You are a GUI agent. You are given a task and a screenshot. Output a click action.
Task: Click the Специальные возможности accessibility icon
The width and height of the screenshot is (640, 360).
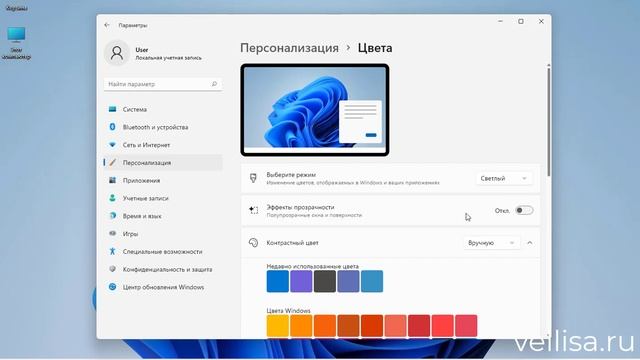(x=112, y=251)
